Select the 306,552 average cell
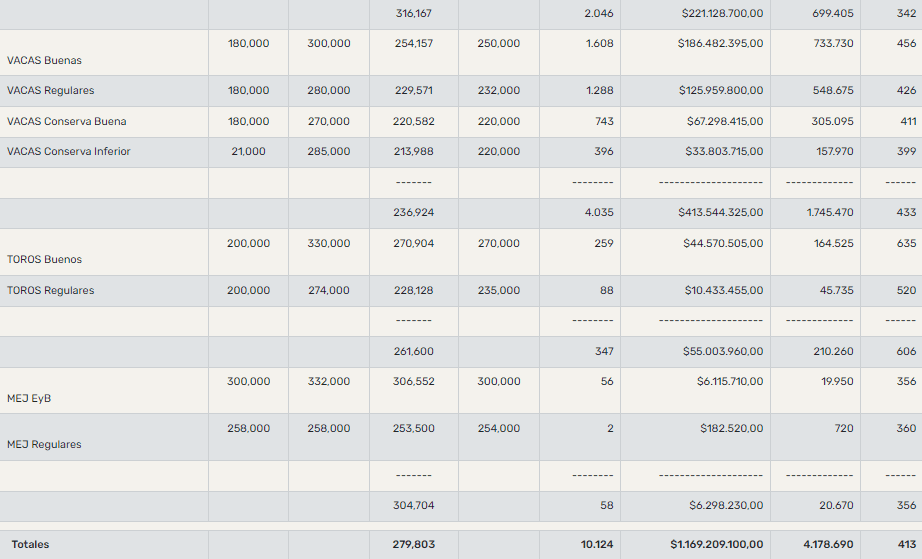Image resolution: width=922 pixels, height=559 pixels. [415, 382]
